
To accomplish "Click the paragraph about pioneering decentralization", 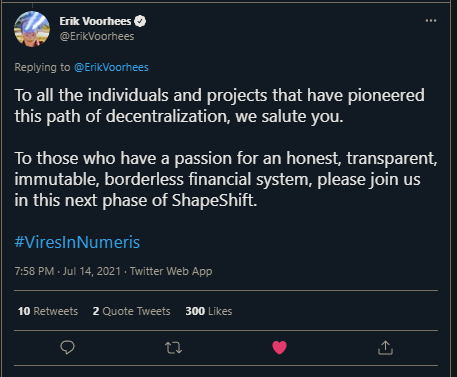I will click(220, 106).
